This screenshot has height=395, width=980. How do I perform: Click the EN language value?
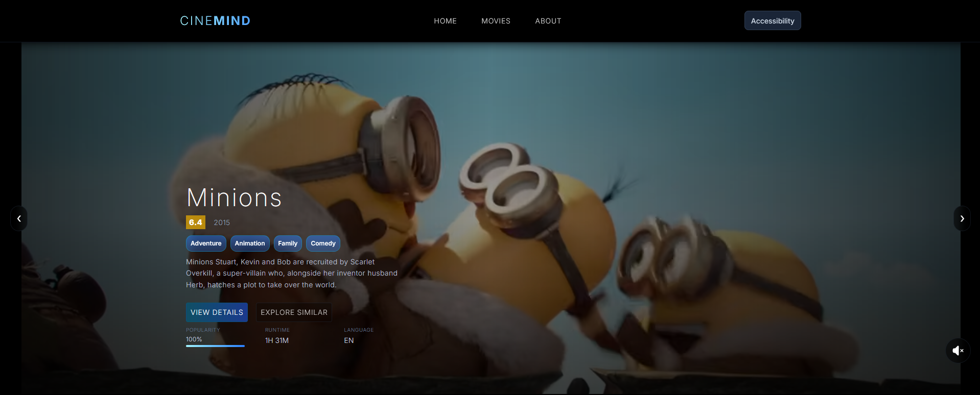(x=349, y=340)
